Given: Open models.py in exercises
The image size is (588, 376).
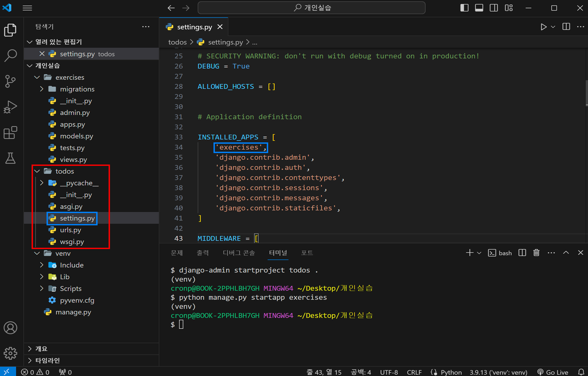Looking at the screenshot, I should [92, 136].
